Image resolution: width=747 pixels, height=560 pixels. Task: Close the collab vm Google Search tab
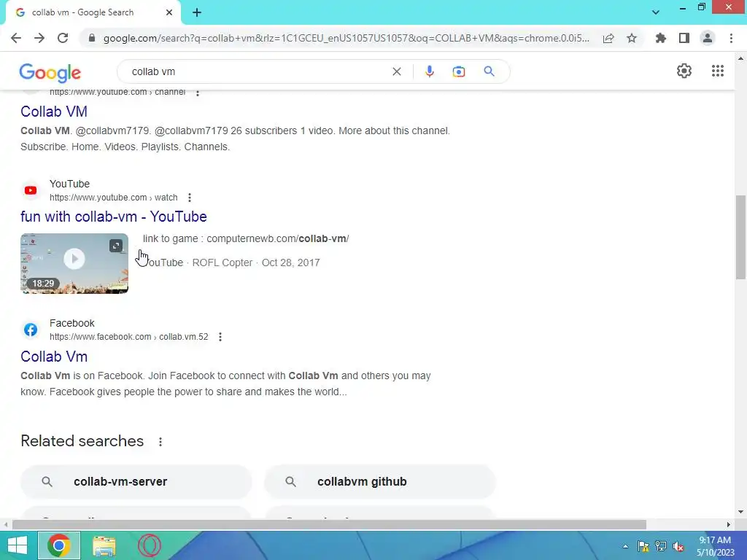[x=169, y=13]
